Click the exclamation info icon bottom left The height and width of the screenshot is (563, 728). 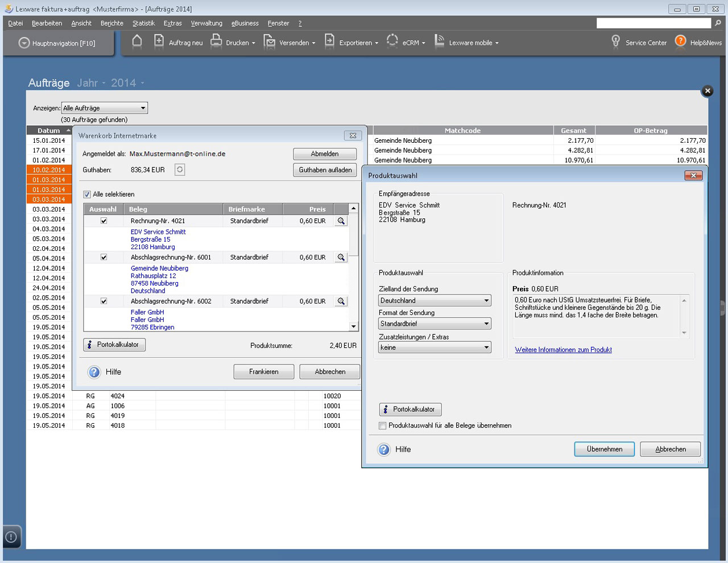pos(11,536)
